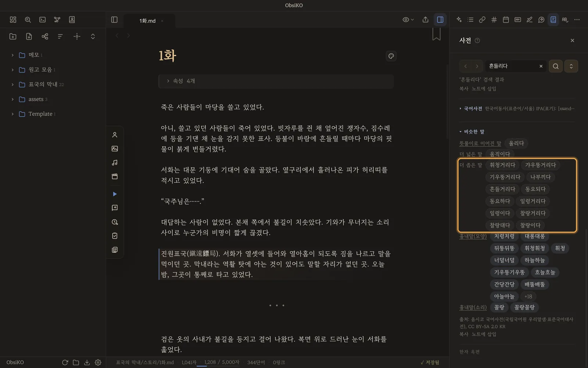Show the +18 more words chip
Image resolution: width=588 pixels, height=368 pixels.
click(528, 297)
